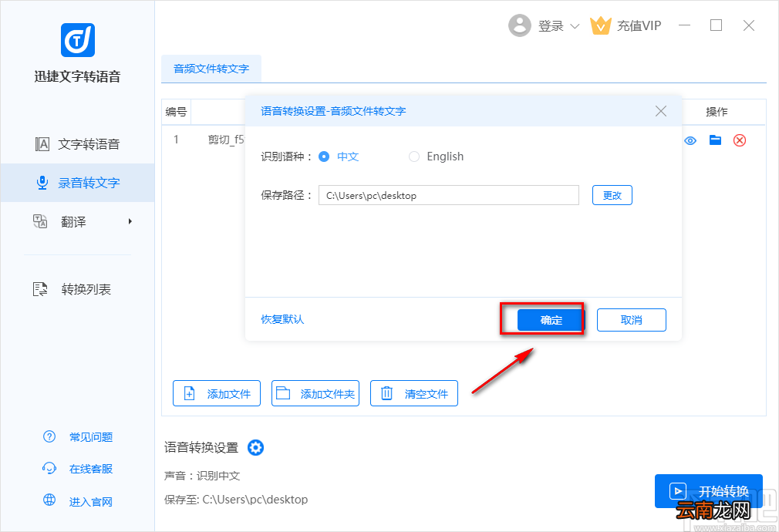This screenshot has width=779, height=532.
Task: Click the 登录 text
Action: coord(551,26)
